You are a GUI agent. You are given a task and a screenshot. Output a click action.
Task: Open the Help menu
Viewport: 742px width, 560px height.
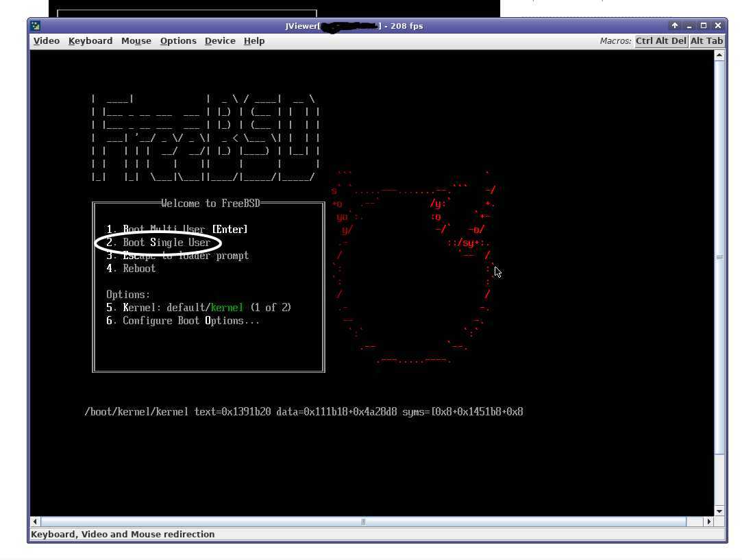pos(254,40)
